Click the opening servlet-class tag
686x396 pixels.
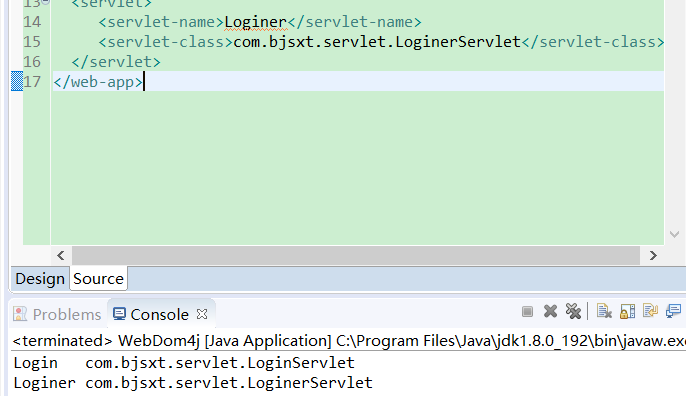click(166, 42)
